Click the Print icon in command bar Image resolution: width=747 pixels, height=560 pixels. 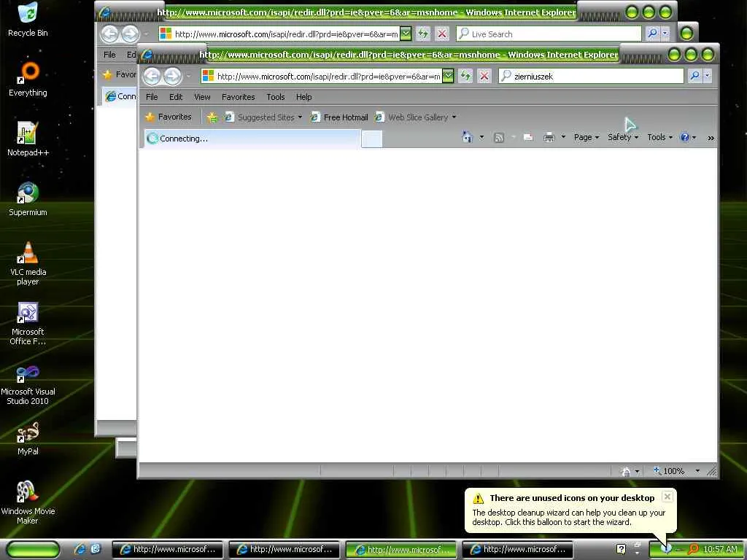tap(549, 138)
